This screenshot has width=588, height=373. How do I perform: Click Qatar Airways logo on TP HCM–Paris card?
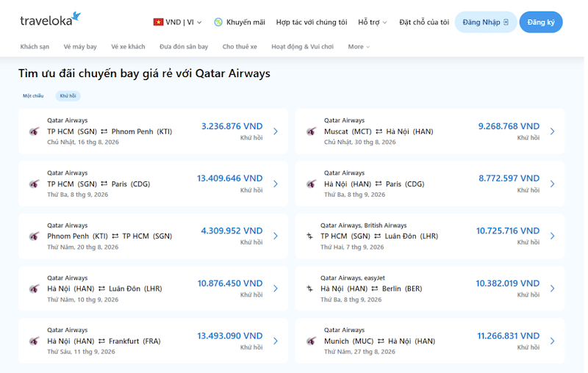[x=34, y=184]
